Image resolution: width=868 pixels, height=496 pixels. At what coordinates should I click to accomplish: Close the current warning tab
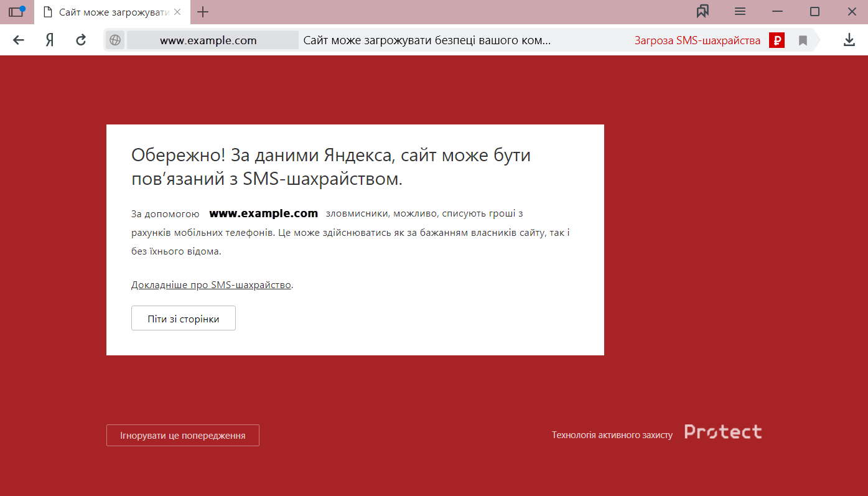tap(177, 12)
